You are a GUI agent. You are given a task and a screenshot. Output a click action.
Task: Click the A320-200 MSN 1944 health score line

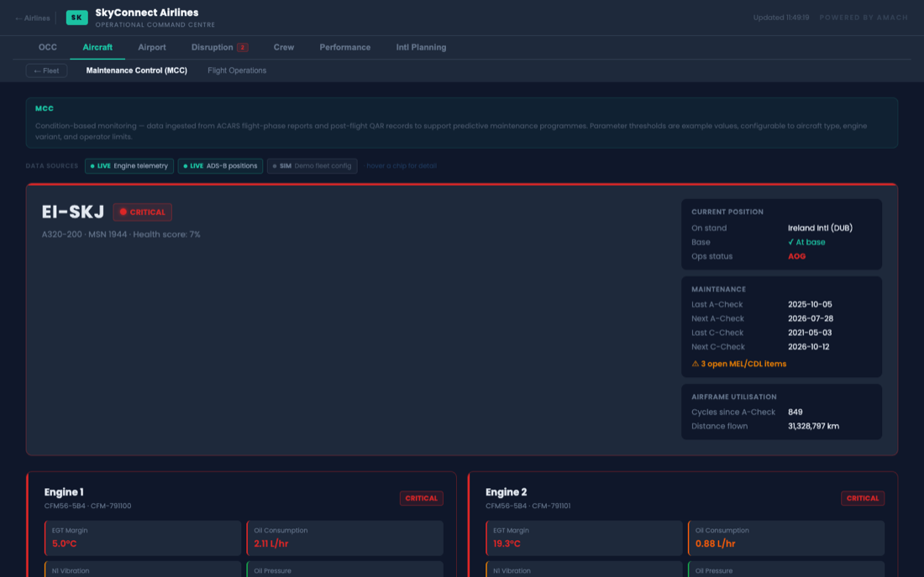pyautogui.click(x=121, y=234)
